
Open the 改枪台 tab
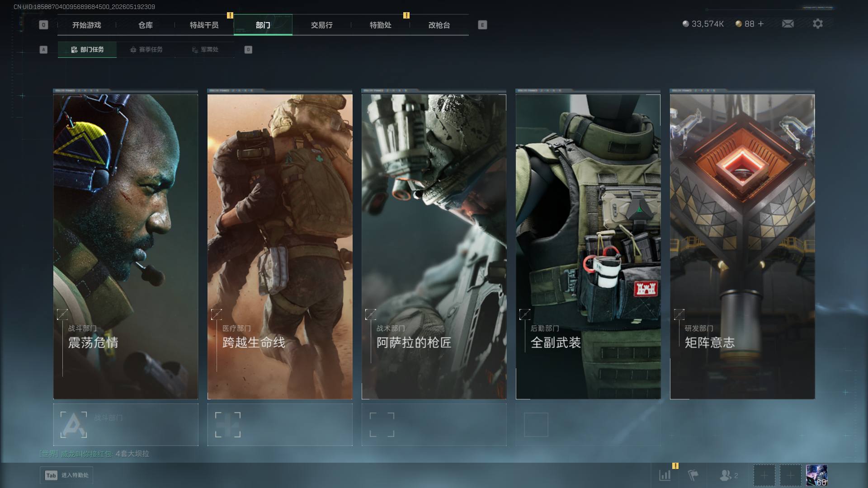point(439,25)
